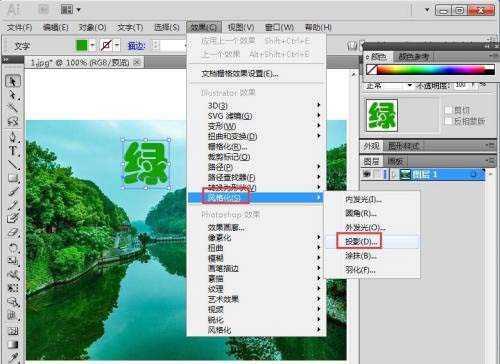This screenshot has width=500, height=364.
Task: Click the green fill color swatch
Action: (x=82, y=45)
